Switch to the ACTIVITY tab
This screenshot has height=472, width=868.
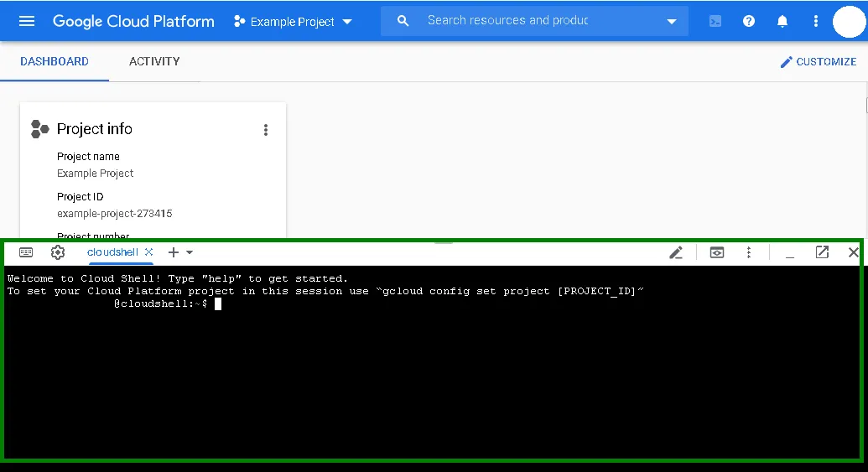[154, 61]
